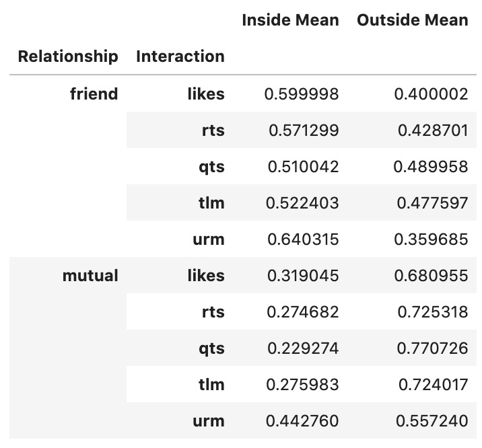Select the friend tlm inside mean 0.522403
482x448 pixels.
[x=302, y=203]
